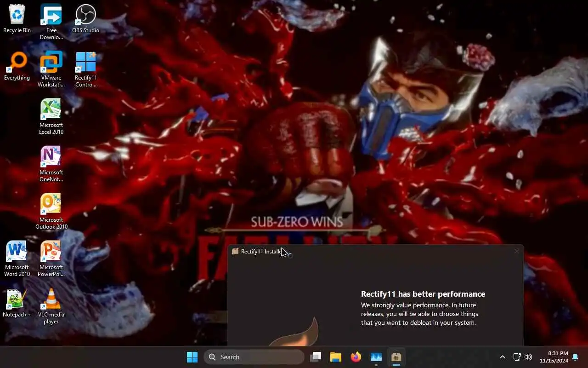Viewport: 588px width, 368px height.
Task: Select Microsoft PowerPoint desktop icon
Action: pyautogui.click(x=51, y=259)
